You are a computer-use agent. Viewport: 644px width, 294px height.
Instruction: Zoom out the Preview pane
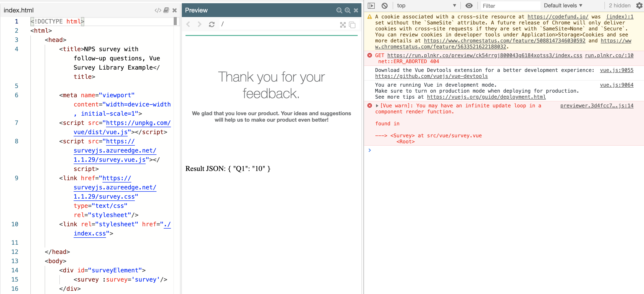point(339,10)
